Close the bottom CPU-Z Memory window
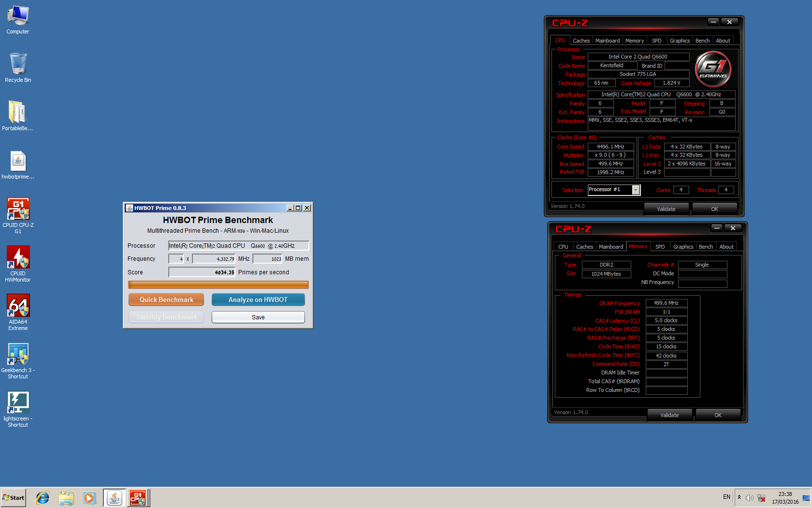This screenshot has width=812, height=508. pyautogui.click(x=733, y=228)
